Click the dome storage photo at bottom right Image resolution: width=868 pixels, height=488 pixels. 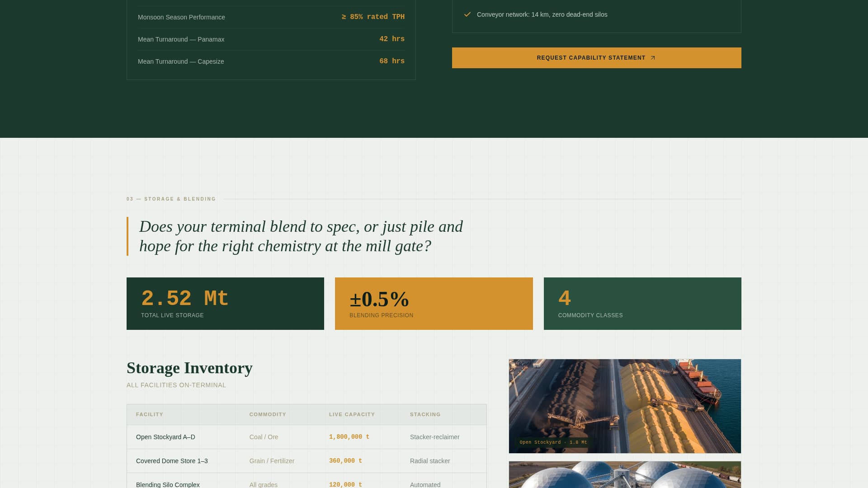(625, 474)
